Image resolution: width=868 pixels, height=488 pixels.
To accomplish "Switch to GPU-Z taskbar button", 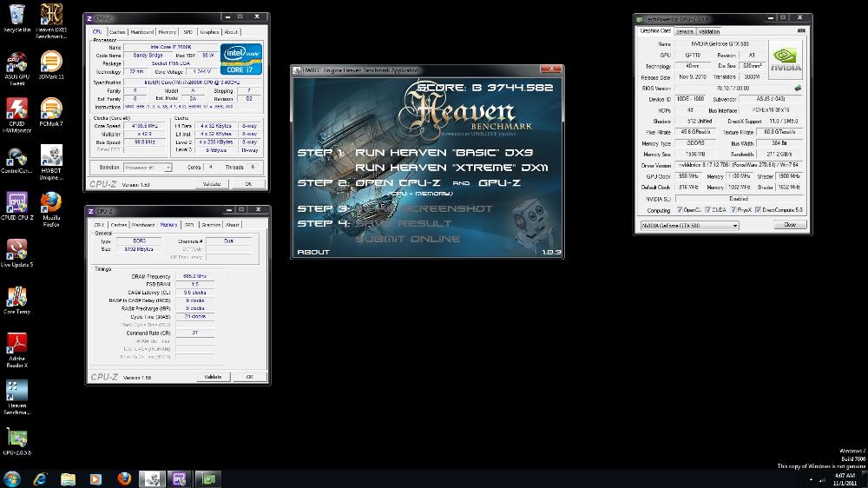I will [207, 478].
